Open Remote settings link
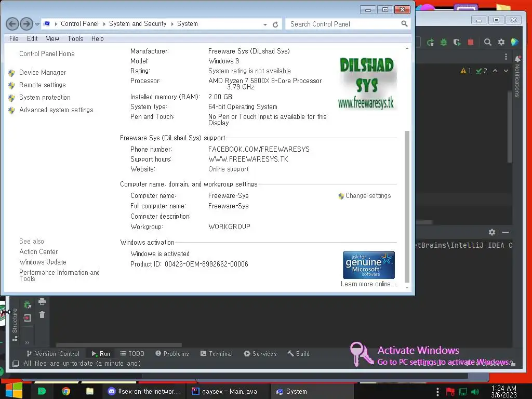This screenshot has width=532, height=399. [x=43, y=85]
